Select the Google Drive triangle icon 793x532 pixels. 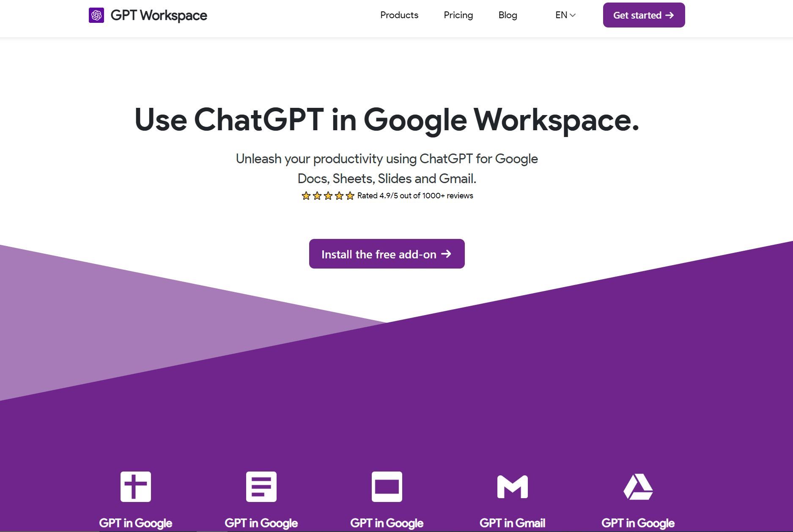[638, 487]
